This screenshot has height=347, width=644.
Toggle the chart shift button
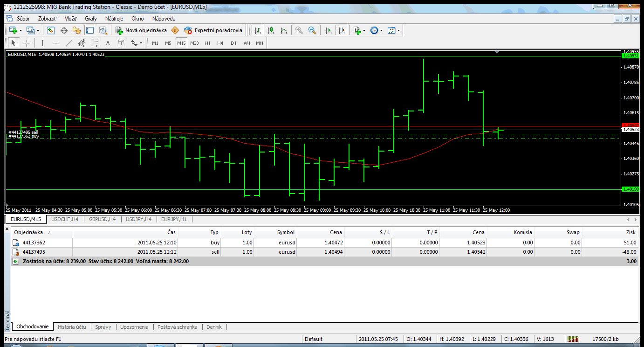pos(342,30)
